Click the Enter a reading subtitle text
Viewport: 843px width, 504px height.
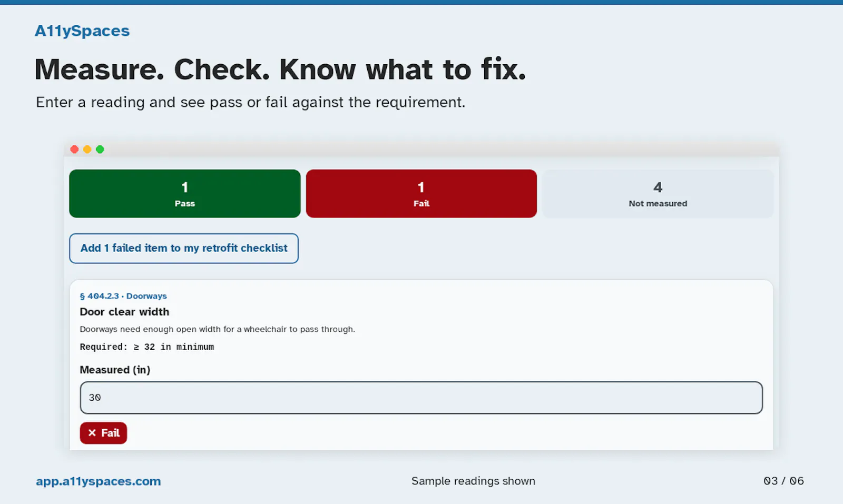click(x=251, y=102)
